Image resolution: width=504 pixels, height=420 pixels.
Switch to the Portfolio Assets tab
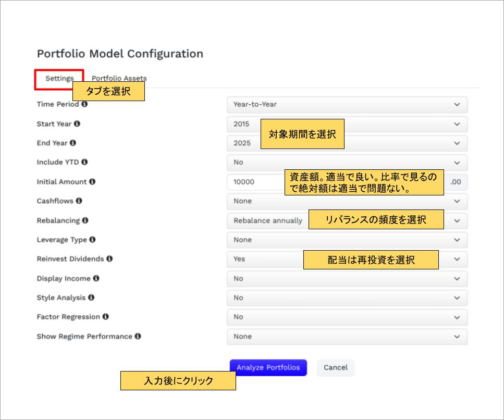click(x=119, y=78)
